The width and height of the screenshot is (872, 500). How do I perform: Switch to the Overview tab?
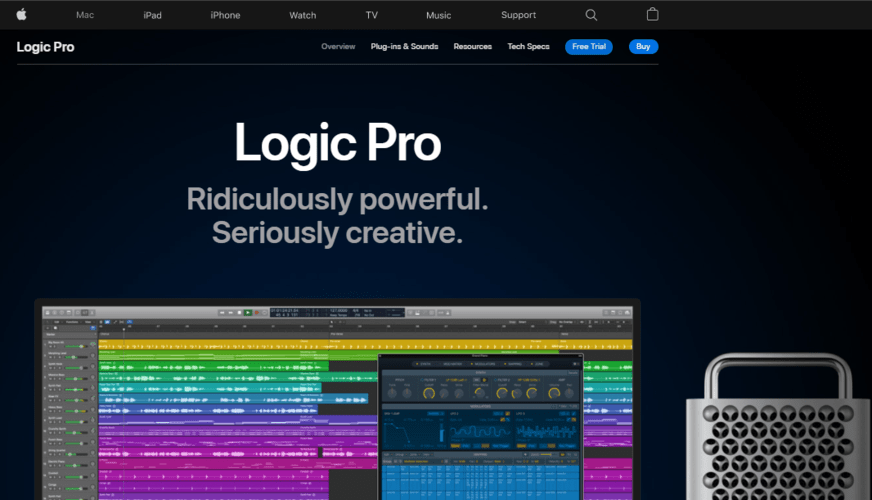(338, 46)
